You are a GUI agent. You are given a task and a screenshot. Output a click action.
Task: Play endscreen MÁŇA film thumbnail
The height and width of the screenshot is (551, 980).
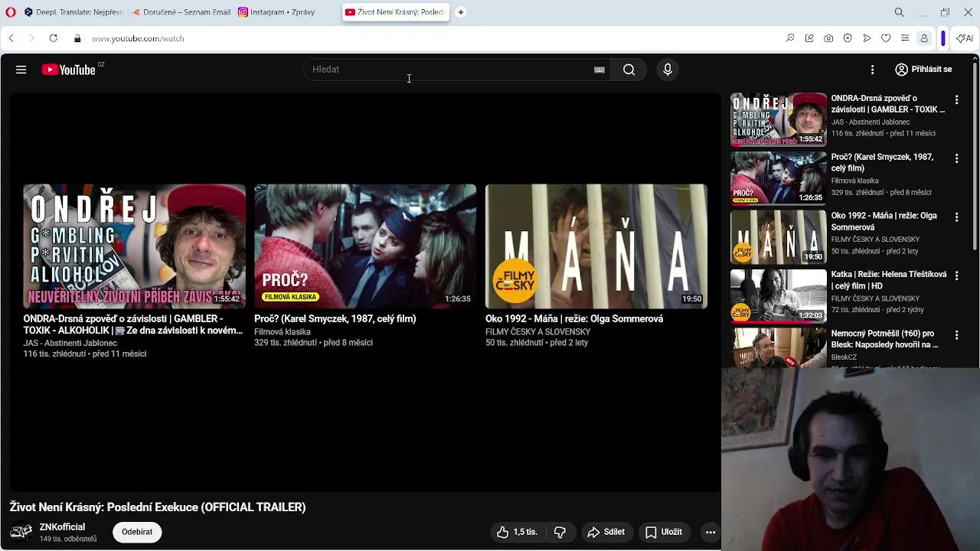pyautogui.click(x=596, y=246)
